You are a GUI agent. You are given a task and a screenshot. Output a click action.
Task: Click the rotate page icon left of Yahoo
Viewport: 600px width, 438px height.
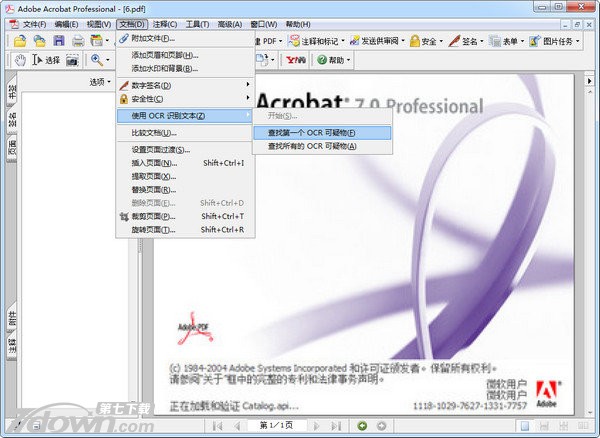coord(262,60)
